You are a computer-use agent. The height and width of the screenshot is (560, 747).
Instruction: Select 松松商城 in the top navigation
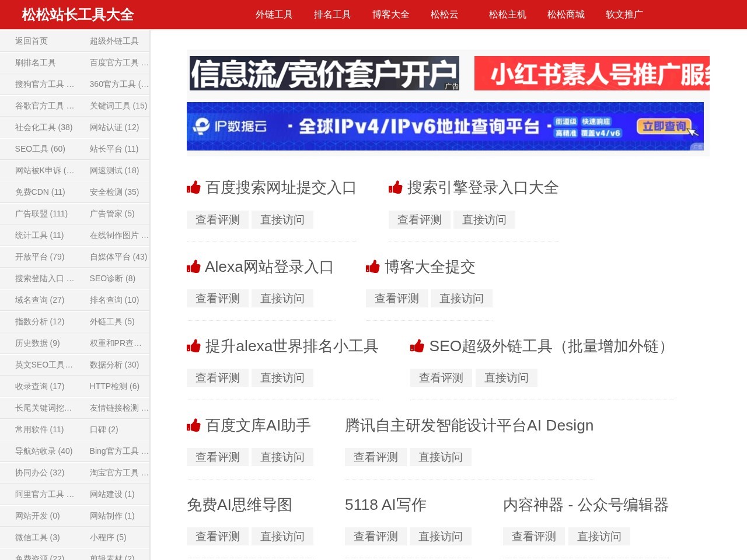(x=565, y=15)
